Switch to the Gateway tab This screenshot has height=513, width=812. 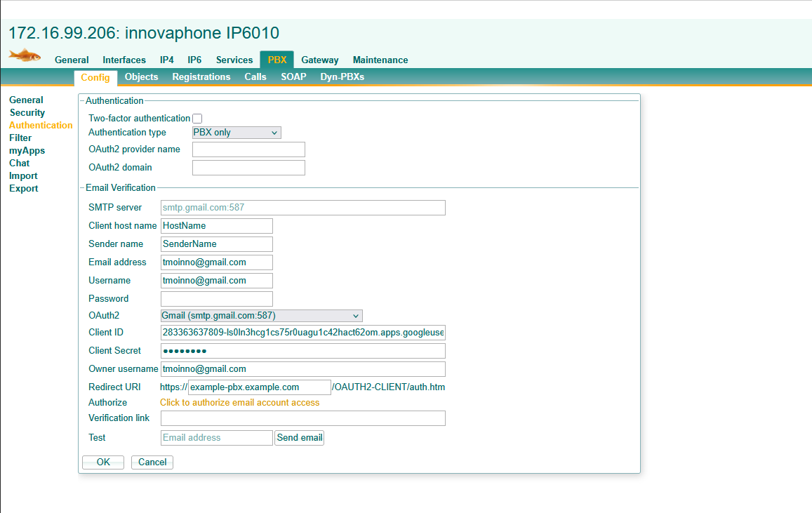click(x=319, y=60)
